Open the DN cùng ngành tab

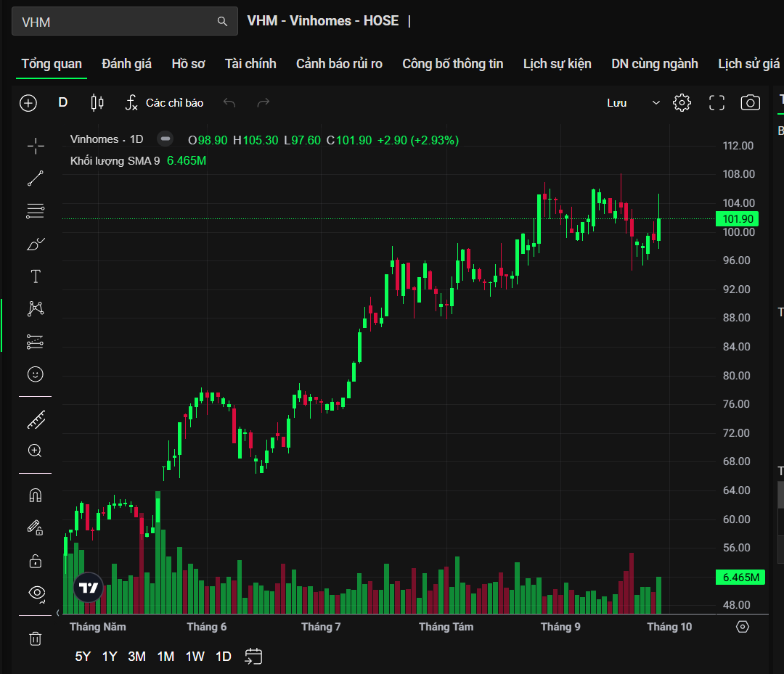click(655, 64)
